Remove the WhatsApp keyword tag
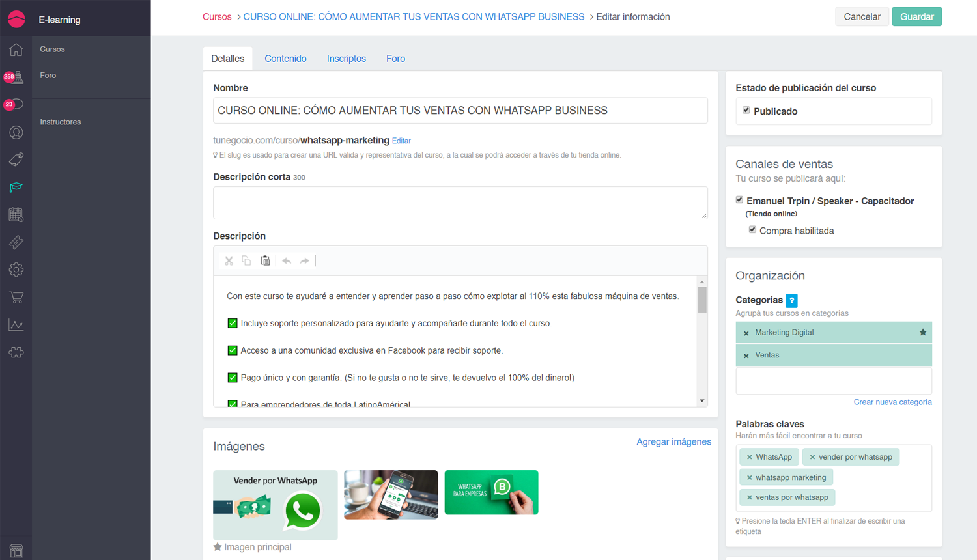The image size is (977, 560). coord(749,457)
